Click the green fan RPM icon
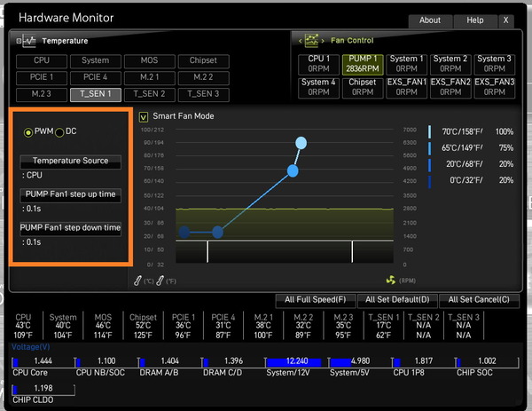The height and width of the screenshot is (411, 532). click(391, 280)
